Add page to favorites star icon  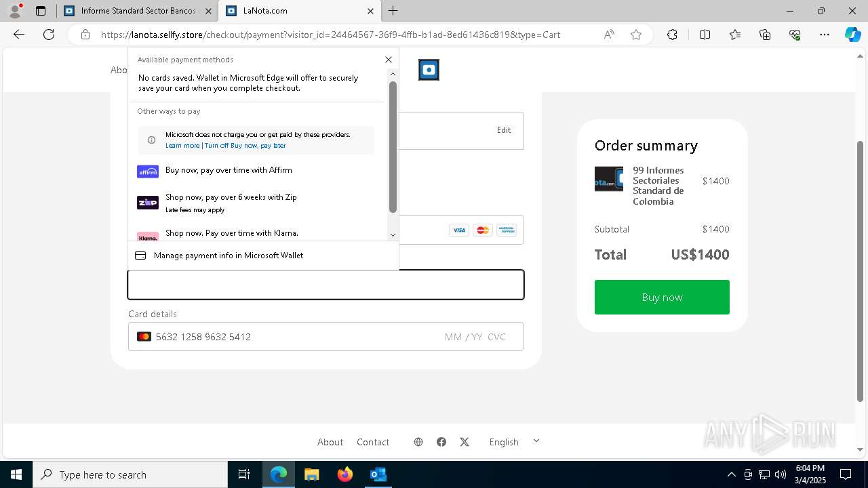coord(636,35)
